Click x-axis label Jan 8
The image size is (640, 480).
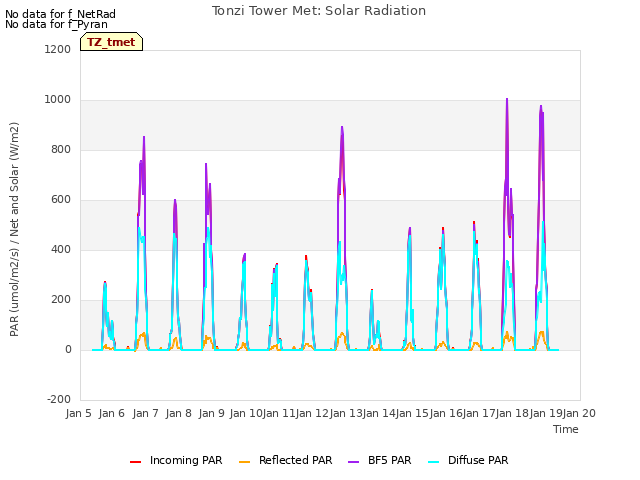point(179,413)
